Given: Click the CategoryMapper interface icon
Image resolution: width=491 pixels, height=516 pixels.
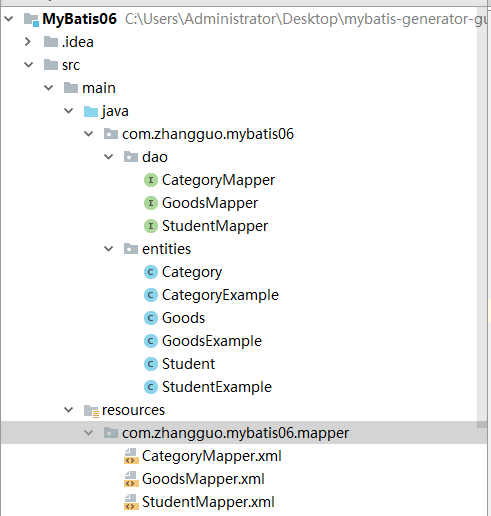Looking at the screenshot, I should click(x=151, y=180).
